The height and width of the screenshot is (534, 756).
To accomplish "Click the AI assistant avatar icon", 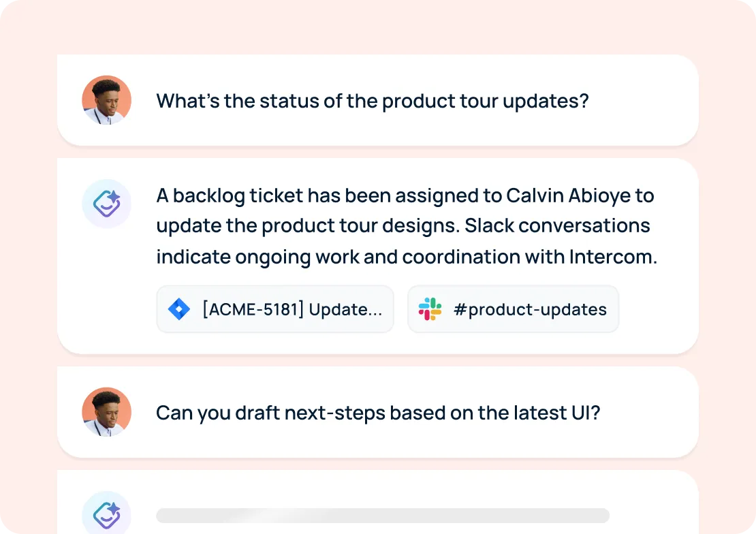I will (106, 204).
